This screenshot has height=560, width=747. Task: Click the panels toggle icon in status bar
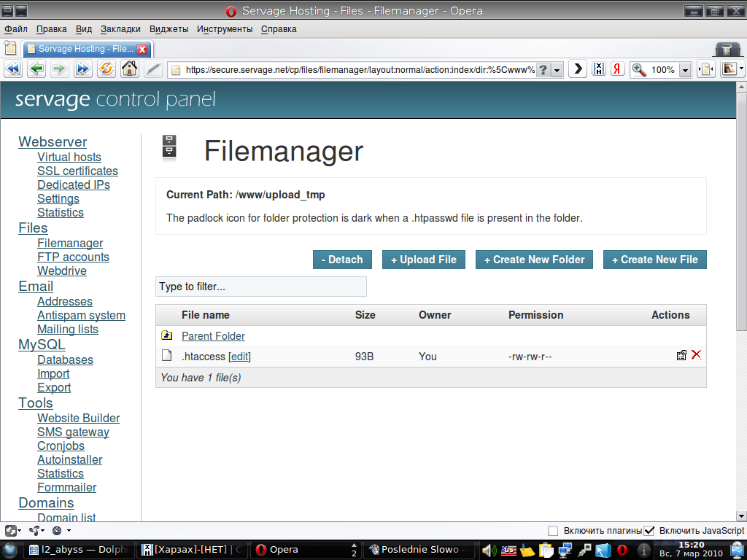pos(10,531)
